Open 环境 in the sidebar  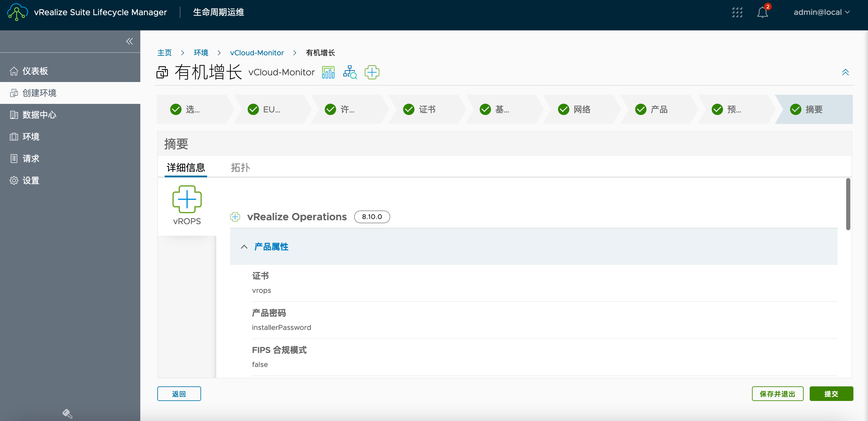[x=70, y=136]
